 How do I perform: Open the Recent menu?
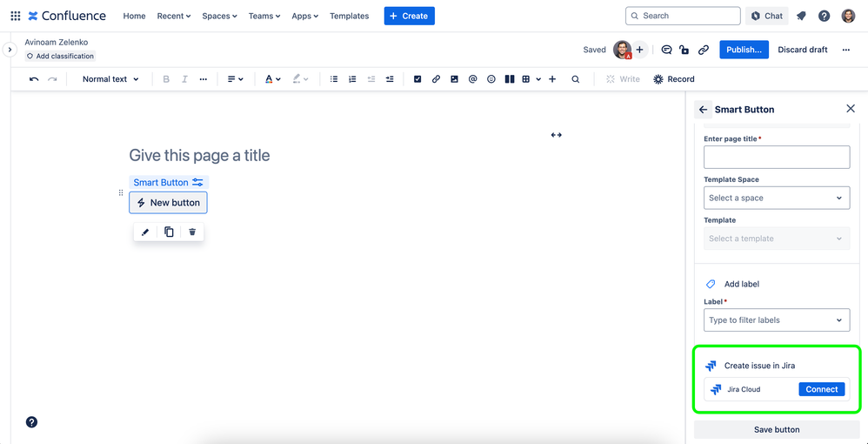coord(174,16)
